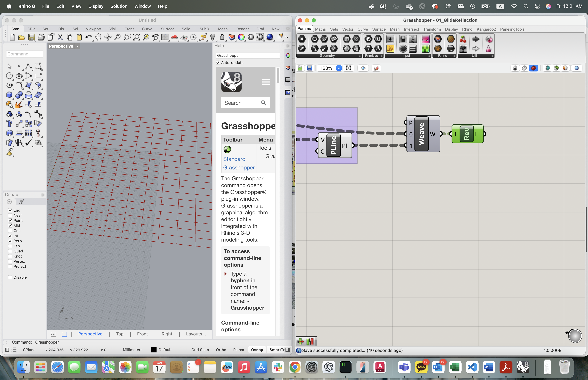Open the Solution menu
This screenshot has height=380, width=588.
coord(119,6)
